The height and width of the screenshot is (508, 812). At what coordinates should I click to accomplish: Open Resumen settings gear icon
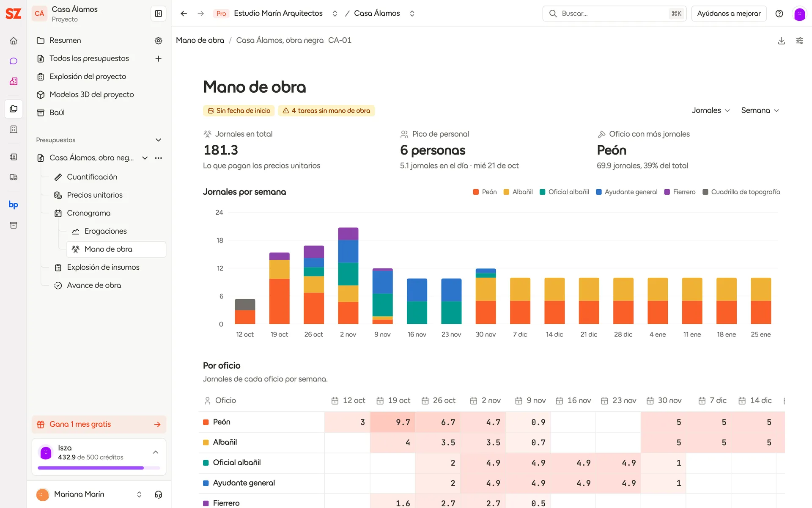pyautogui.click(x=159, y=41)
